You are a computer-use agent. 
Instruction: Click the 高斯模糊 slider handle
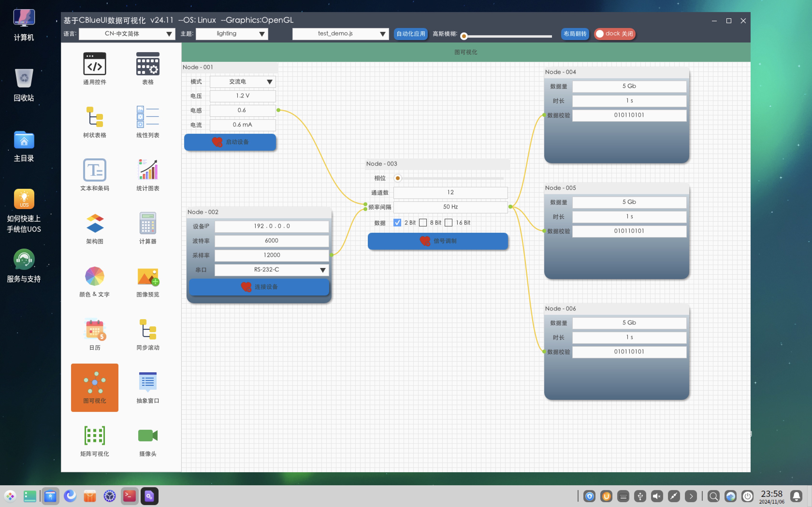click(464, 36)
